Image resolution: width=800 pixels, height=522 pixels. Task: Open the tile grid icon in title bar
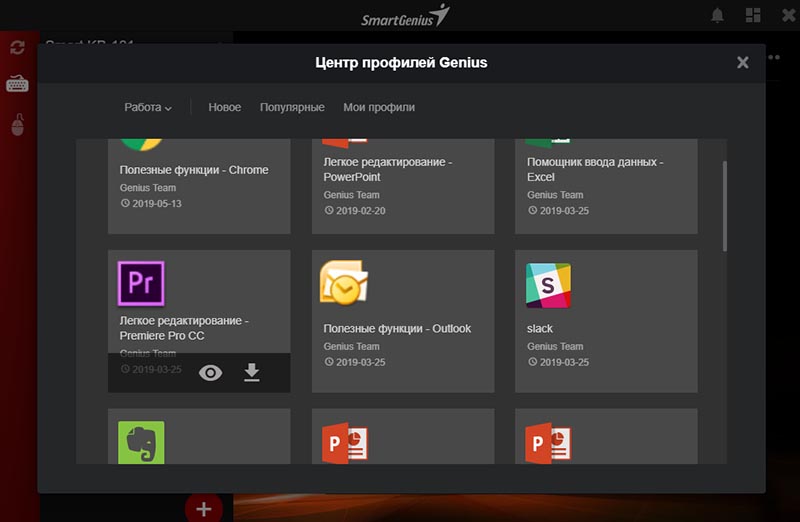click(753, 15)
